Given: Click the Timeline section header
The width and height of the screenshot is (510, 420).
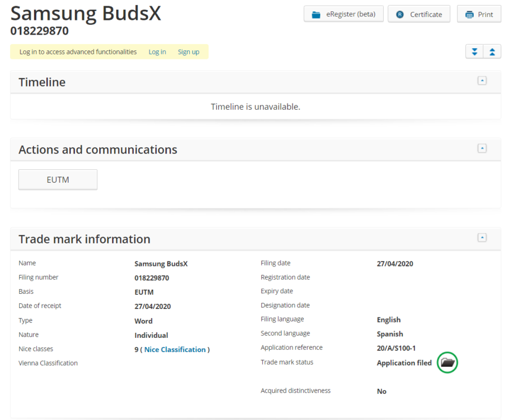Looking at the screenshot, I should [x=42, y=82].
